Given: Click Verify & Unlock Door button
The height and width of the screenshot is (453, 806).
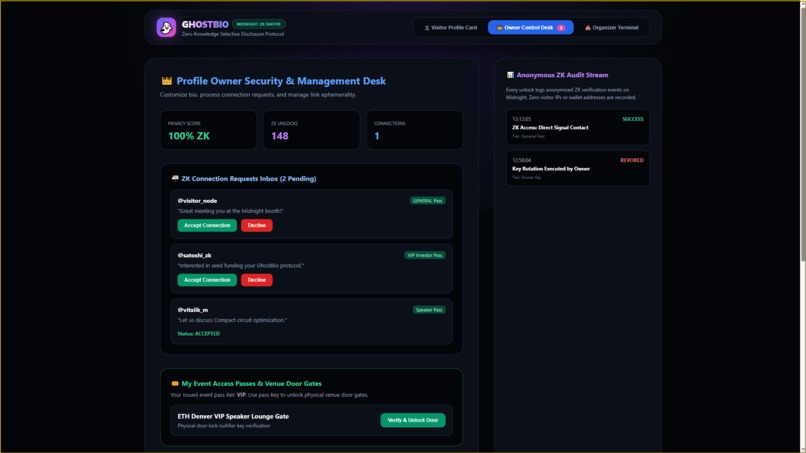Looking at the screenshot, I should 413,420.
